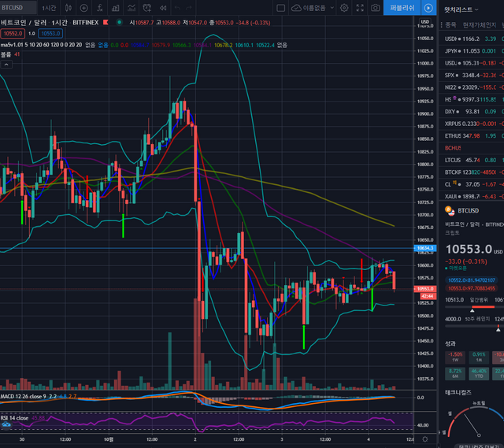Undo last chart action
Screen dimensions: 504x448
point(177,8)
